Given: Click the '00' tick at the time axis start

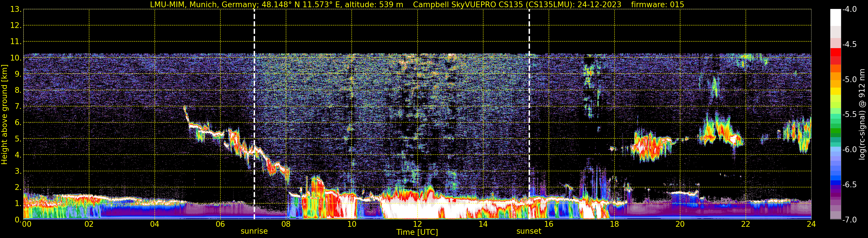Looking at the screenshot, I should click(x=26, y=224).
